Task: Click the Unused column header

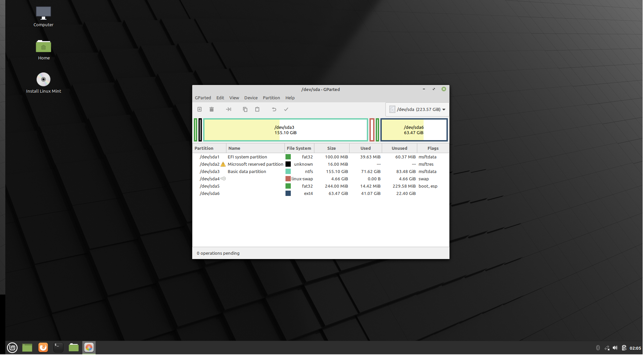Action: pos(399,148)
